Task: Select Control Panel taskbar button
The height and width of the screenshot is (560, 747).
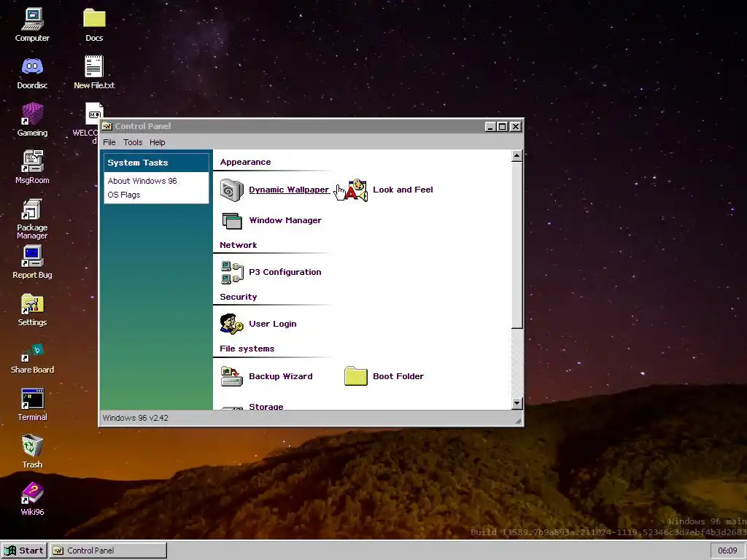Action: 108,551
